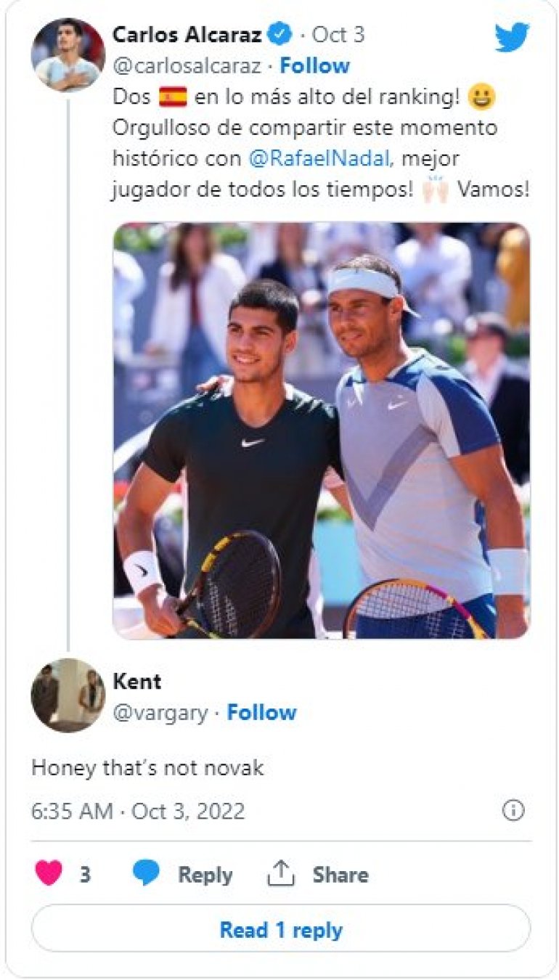Open the 6:35 AM Oct 3, 2022 timestamp
This screenshot has height=980, width=559.
(138, 811)
